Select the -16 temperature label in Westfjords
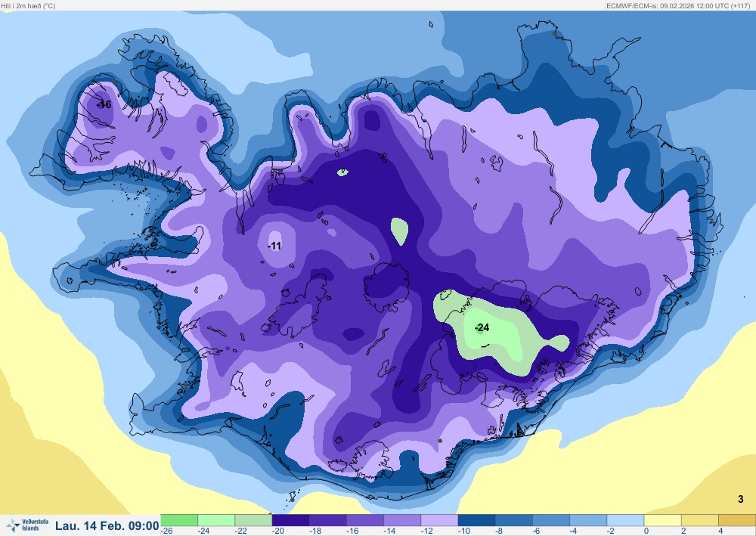This screenshot has width=756, height=536. 104,104
